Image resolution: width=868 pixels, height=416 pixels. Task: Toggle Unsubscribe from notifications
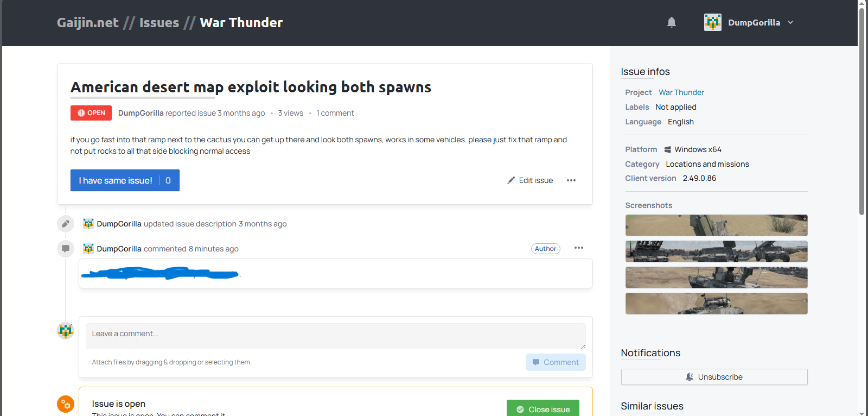(714, 377)
